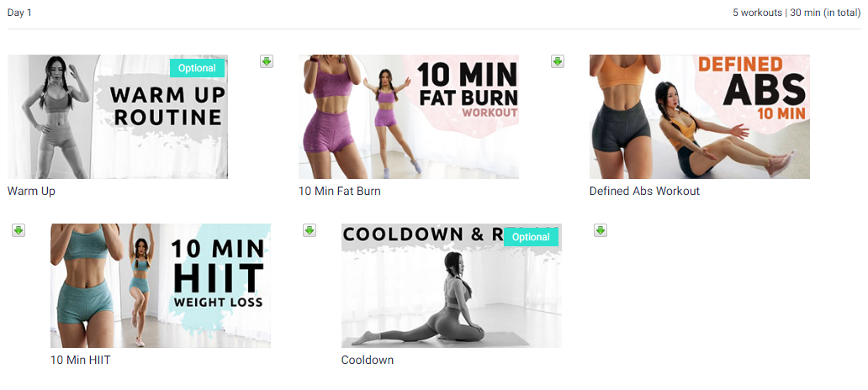Click green download arrow right of Warm Up thumbnail

point(267,61)
